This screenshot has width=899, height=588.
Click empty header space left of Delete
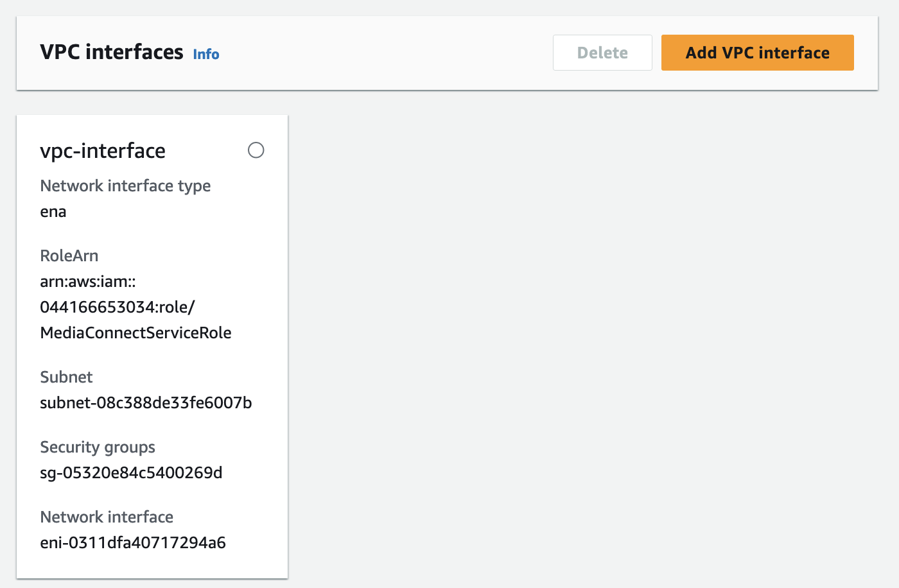pos(385,53)
